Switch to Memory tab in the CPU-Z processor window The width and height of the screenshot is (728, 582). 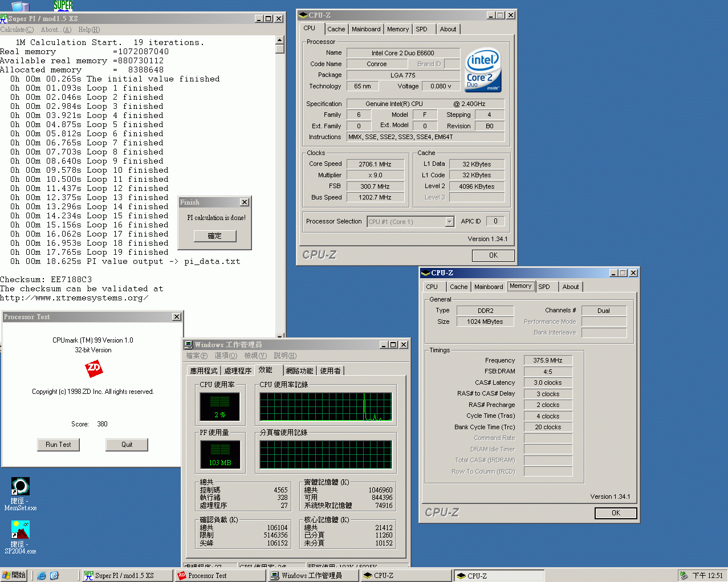(x=397, y=29)
